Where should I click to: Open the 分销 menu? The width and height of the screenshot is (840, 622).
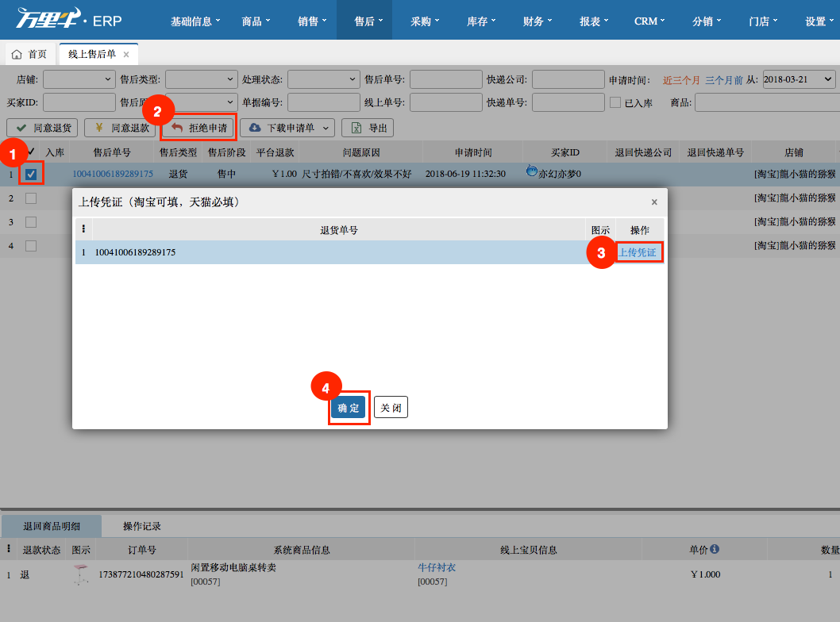[x=707, y=21]
